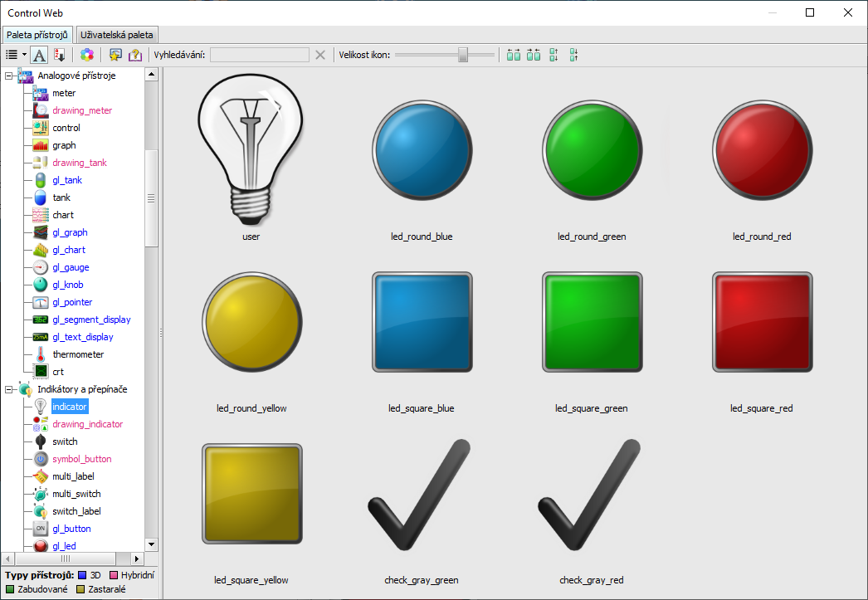This screenshot has height=600, width=868.
Task: Click the alphabetical sort toolbar icon
Action: coord(60,55)
